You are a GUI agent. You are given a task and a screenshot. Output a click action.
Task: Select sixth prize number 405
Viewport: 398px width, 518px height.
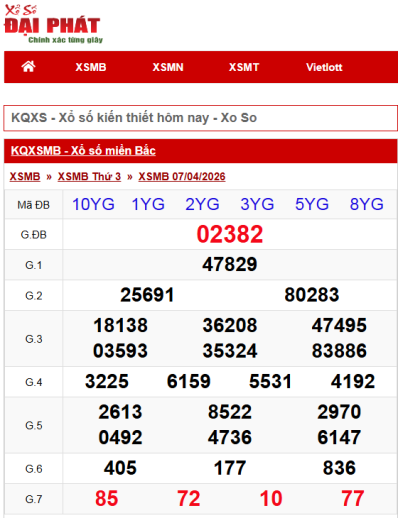pyautogui.click(x=120, y=468)
